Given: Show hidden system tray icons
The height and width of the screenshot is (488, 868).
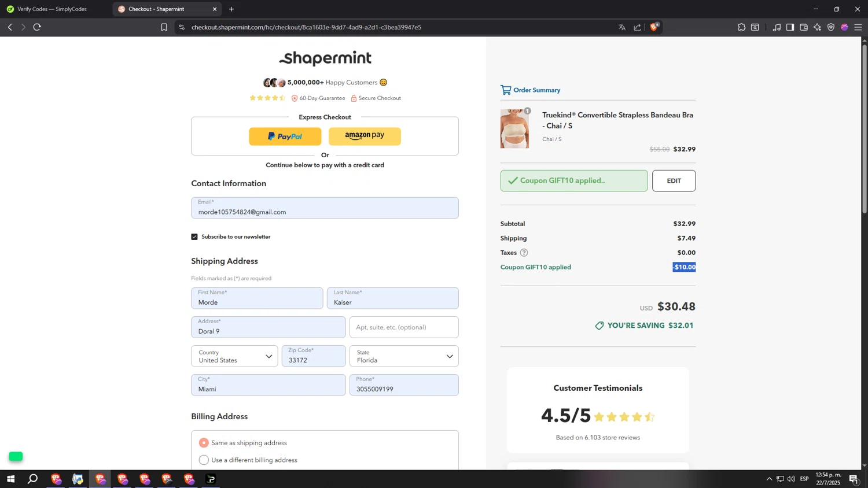Looking at the screenshot, I should [769, 479].
